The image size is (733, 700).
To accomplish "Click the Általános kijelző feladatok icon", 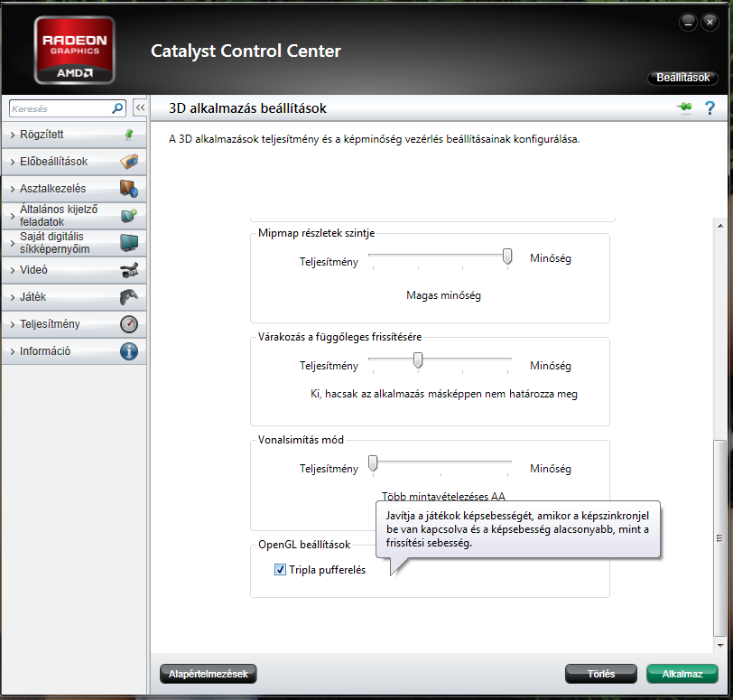I will click(129, 216).
